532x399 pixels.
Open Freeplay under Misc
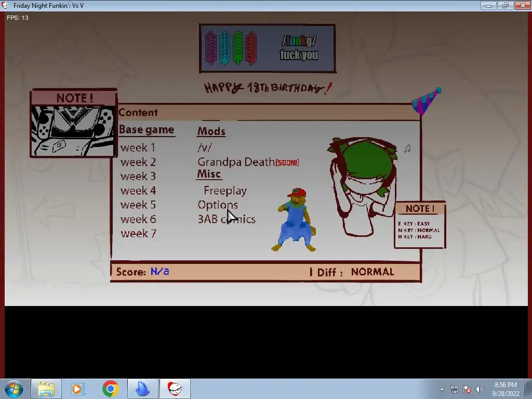225,191
